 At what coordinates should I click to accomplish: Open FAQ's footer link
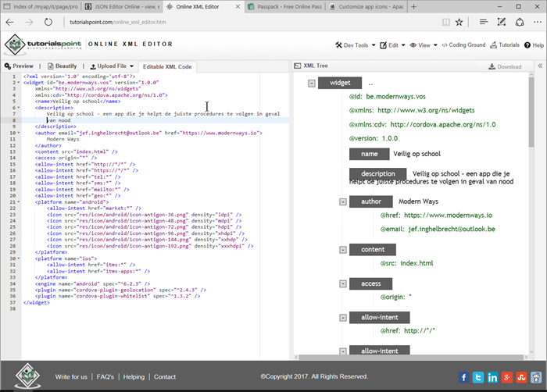105,376
